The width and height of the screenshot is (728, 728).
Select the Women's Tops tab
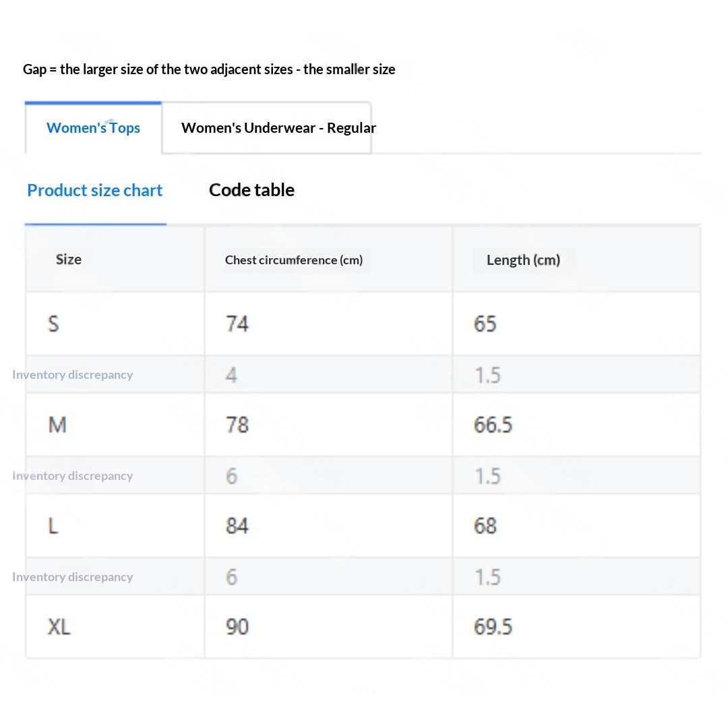coord(93,127)
